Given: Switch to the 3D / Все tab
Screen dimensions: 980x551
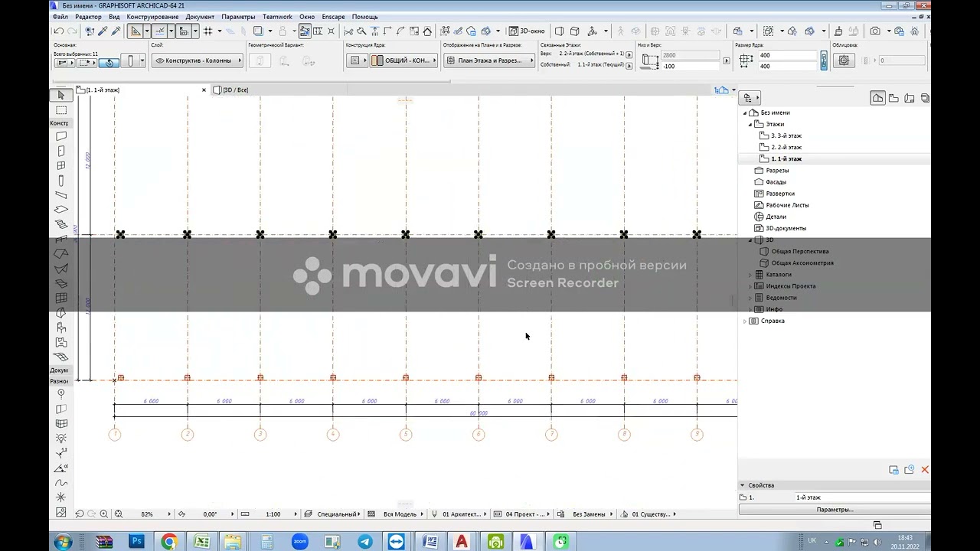Looking at the screenshot, I should coord(235,90).
